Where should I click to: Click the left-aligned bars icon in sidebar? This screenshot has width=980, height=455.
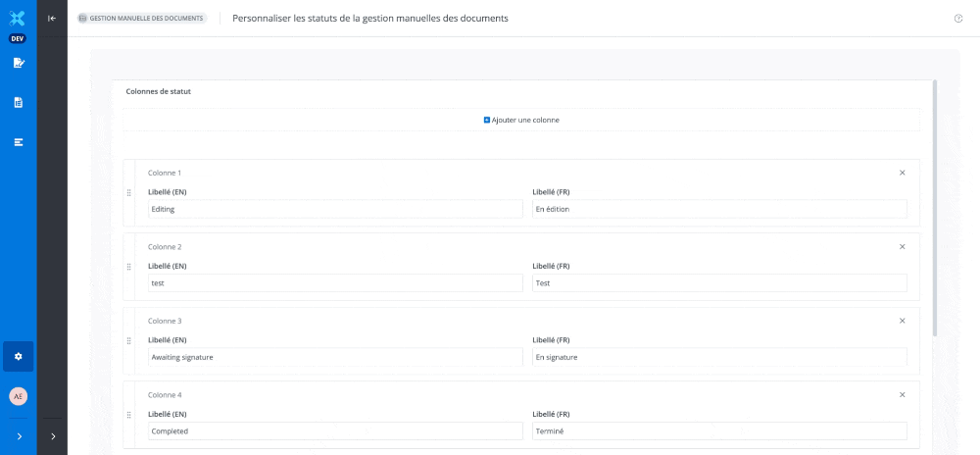pyautogui.click(x=18, y=142)
